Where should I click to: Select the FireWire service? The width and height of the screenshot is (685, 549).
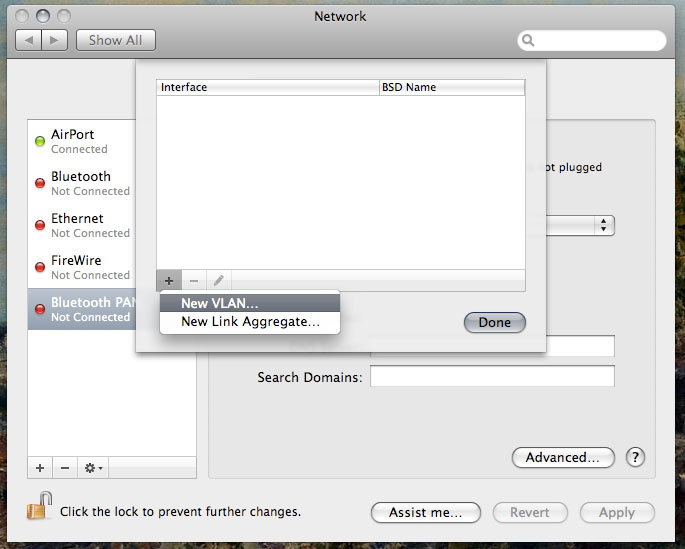click(82, 267)
